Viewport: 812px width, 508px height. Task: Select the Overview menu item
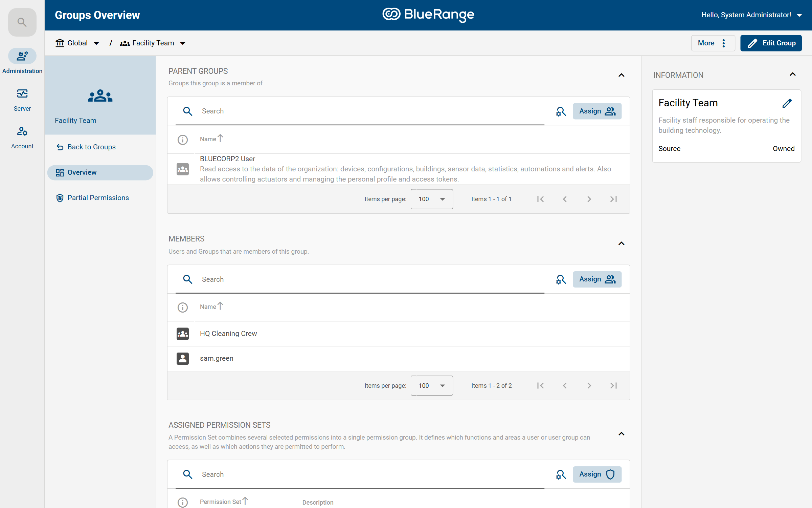100,172
